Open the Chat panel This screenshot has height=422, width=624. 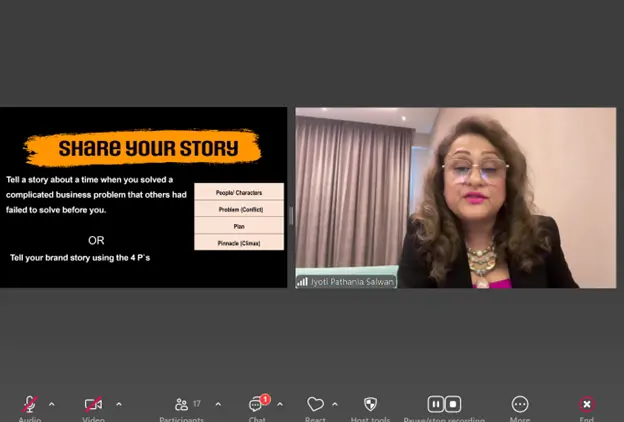[x=257, y=404]
